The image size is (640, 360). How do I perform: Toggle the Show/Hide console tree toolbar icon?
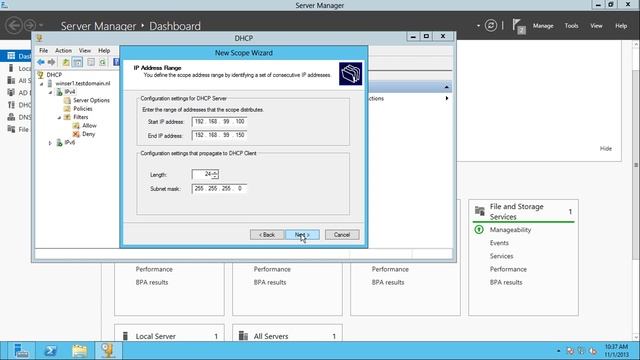(x=78, y=62)
